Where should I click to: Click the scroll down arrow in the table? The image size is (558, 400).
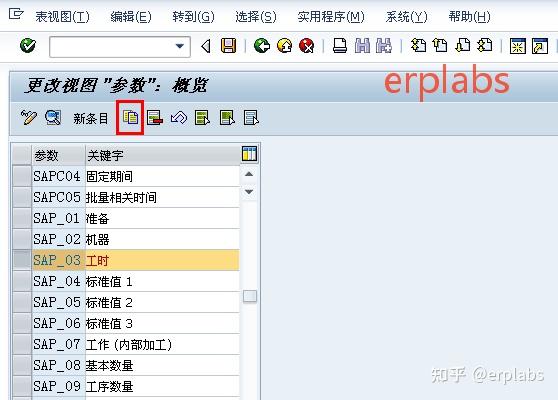pyautogui.click(x=249, y=192)
